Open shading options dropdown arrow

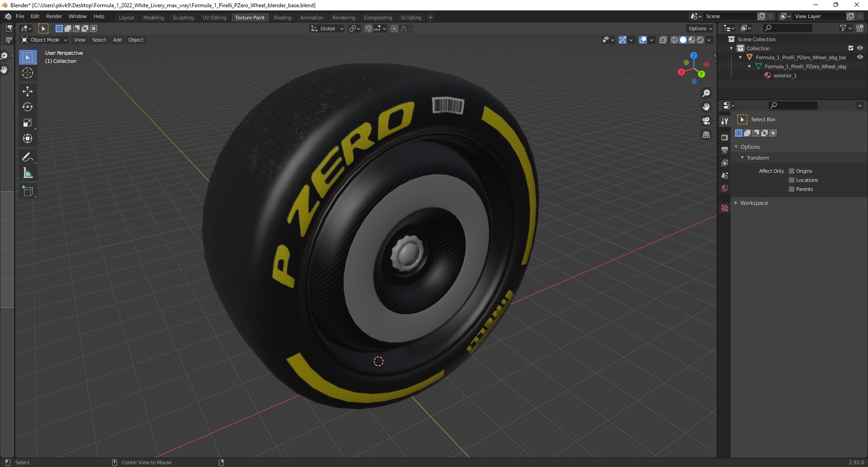tap(709, 40)
